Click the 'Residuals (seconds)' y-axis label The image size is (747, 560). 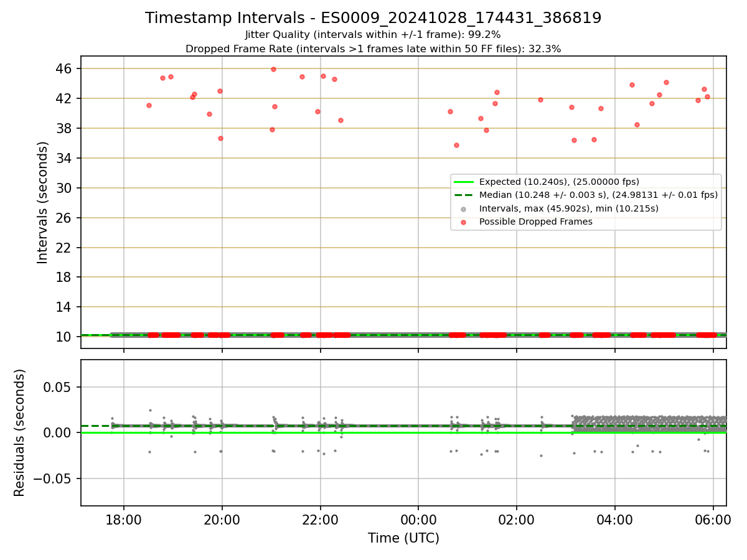(x=20, y=432)
